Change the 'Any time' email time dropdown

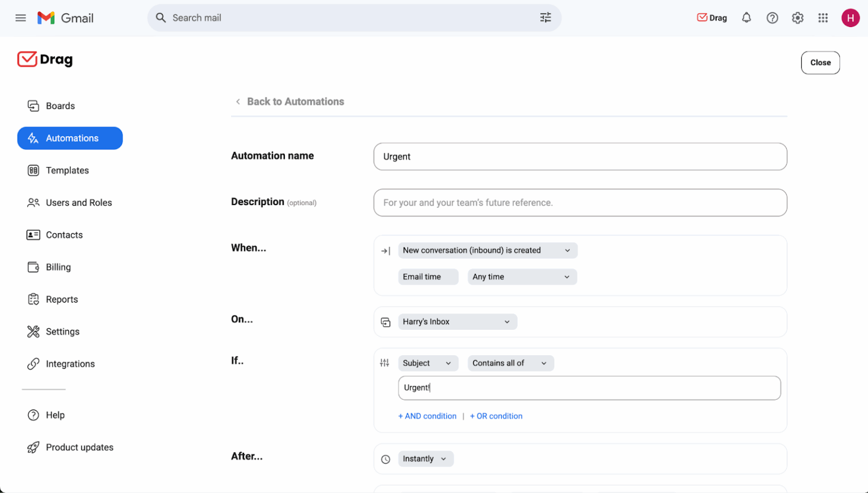point(521,277)
